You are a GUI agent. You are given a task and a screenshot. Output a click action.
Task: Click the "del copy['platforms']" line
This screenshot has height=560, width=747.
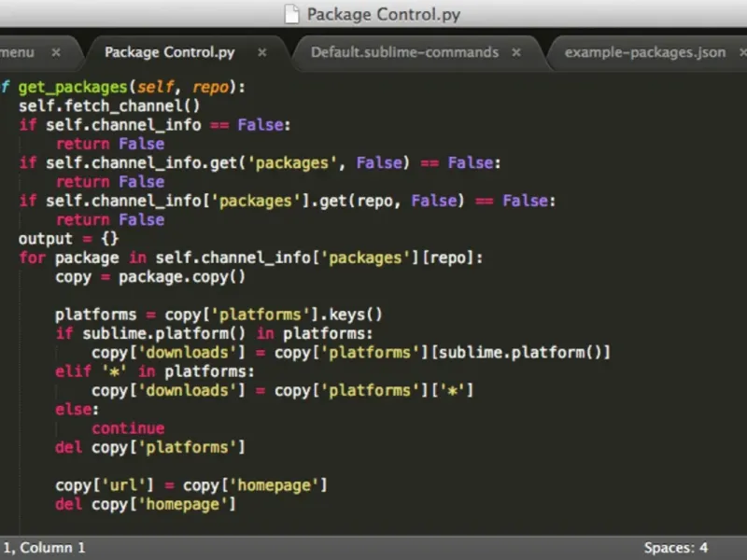pyautogui.click(x=150, y=447)
